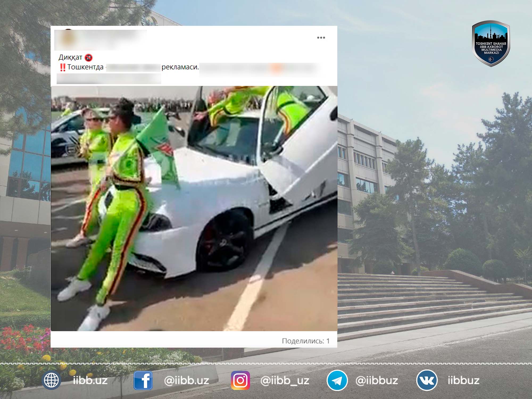The width and height of the screenshot is (532, 399).
Task: Open the iibb.uz website link
Action: pos(90,380)
